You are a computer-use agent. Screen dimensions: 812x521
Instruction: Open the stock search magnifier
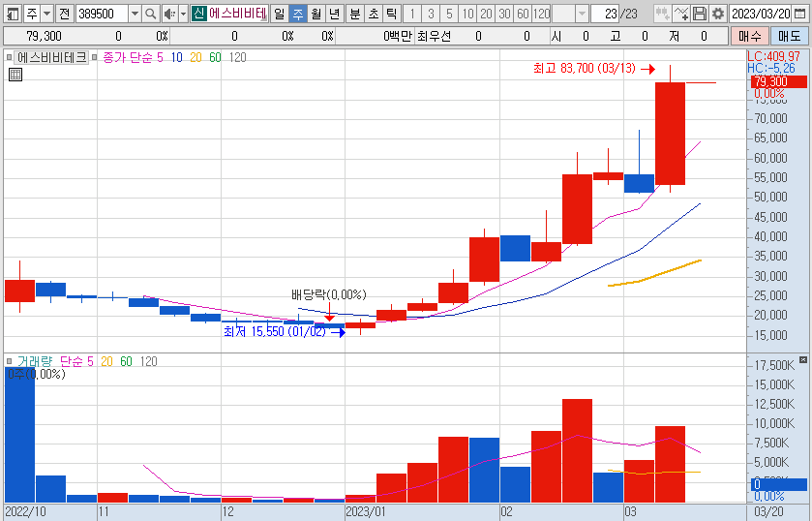pyautogui.click(x=151, y=14)
